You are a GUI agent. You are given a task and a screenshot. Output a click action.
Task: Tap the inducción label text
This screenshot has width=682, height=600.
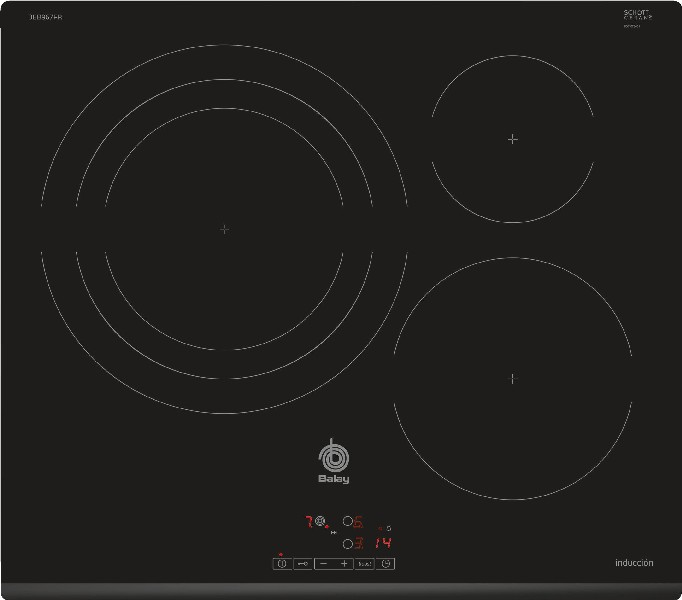pyautogui.click(x=634, y=563)
